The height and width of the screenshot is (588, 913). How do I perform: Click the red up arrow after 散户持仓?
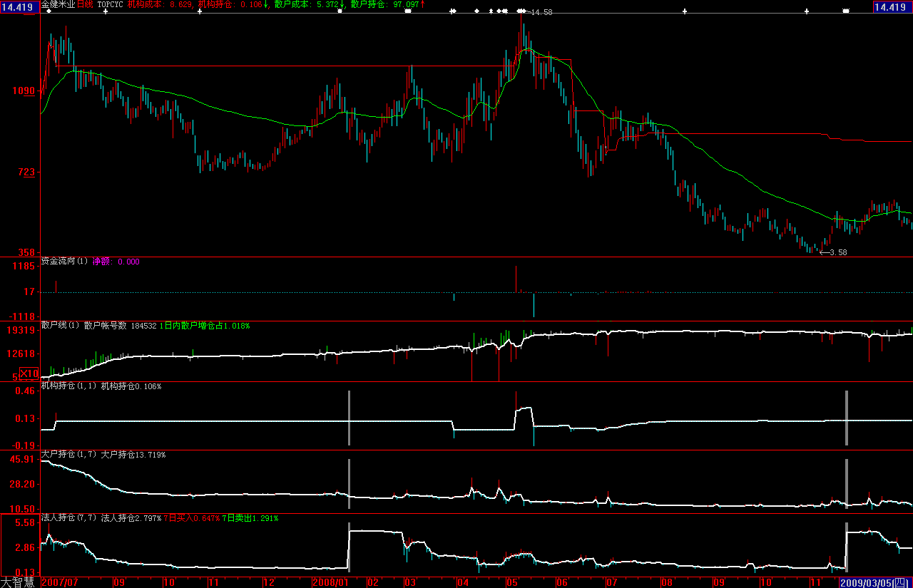(423, 5)
